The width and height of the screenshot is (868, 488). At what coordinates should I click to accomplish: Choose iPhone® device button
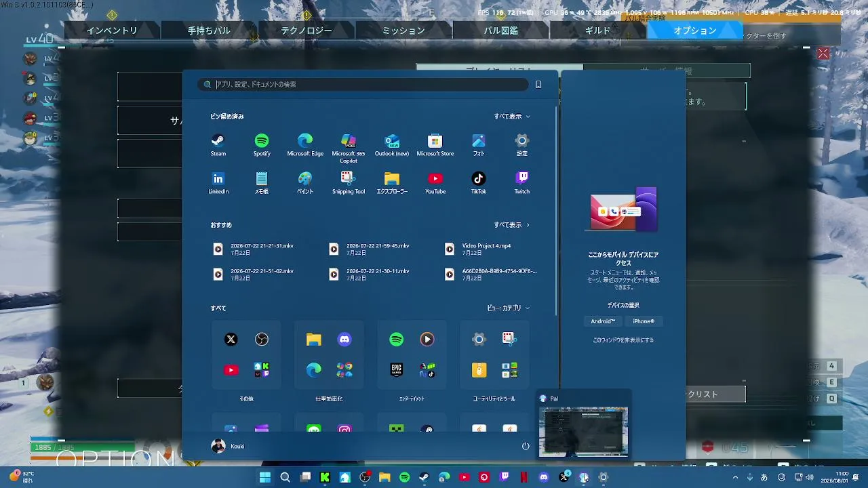644,321
